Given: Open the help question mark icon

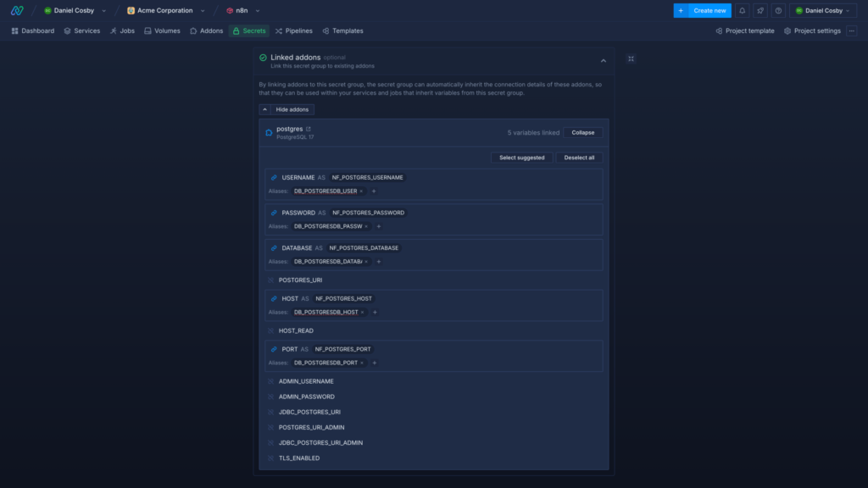Looking at the screenshot, I should (x=778, y=11).
